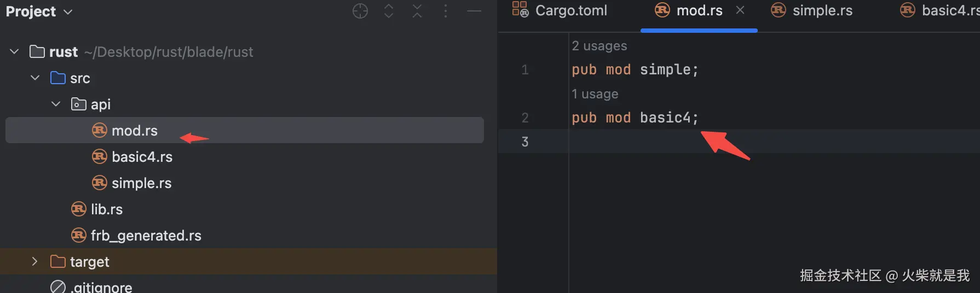
Task: Collapse the src folder
Action: (35, 78)
